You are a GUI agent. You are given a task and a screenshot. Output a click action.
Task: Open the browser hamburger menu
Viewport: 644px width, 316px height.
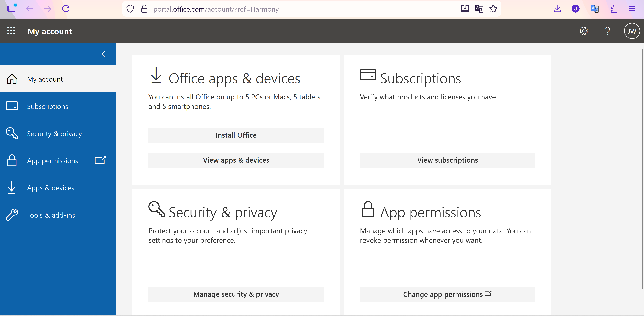pos(632,9)
